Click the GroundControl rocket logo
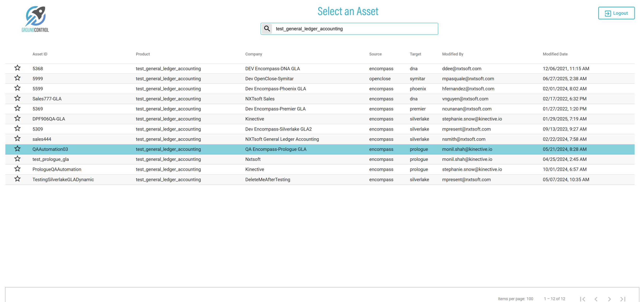Image resolution: width=644 pixels, height=302 pixels. pyautogui.click(x=35, y=19)
